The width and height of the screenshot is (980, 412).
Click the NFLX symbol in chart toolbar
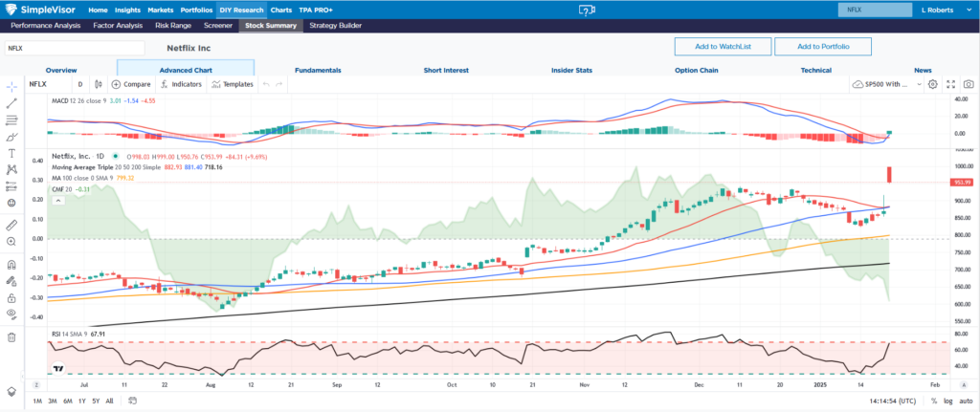[38, 84]
